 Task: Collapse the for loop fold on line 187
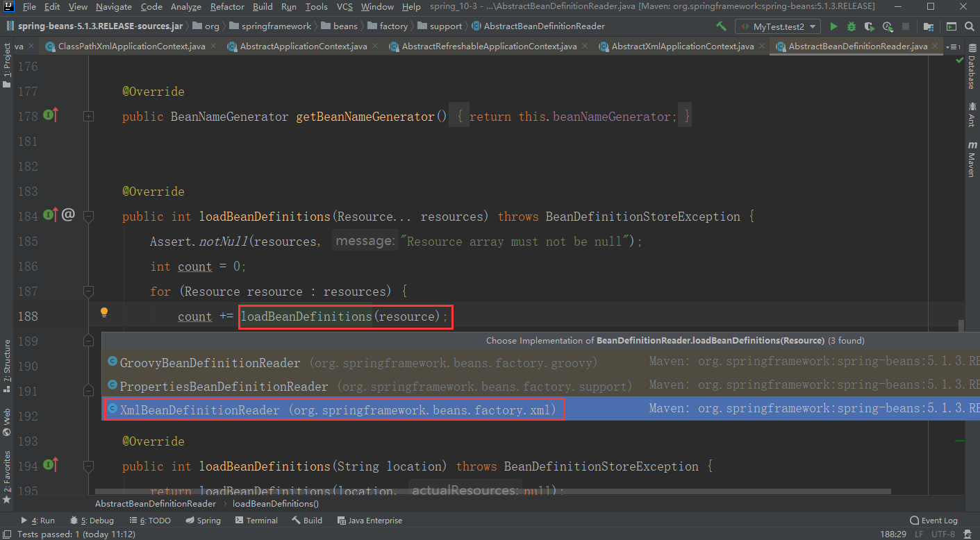pyautogui.click(x=88, y=292)
